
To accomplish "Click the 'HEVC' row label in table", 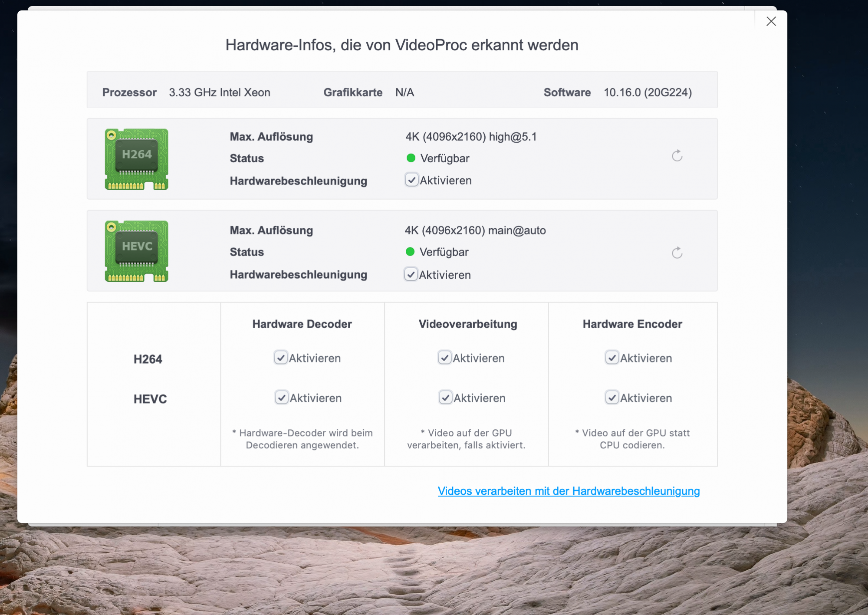I will pyautogui.click(x=150, y=399).
